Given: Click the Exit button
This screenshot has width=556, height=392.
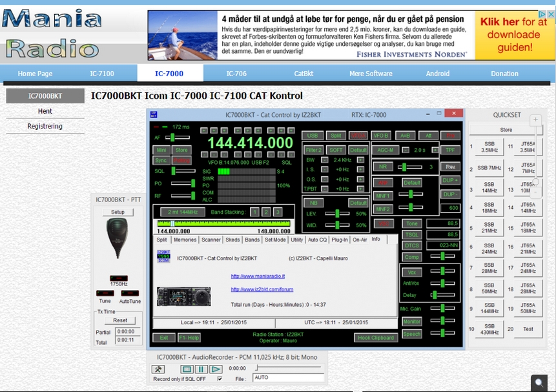Looking at the screenshot, I should 164,338.
